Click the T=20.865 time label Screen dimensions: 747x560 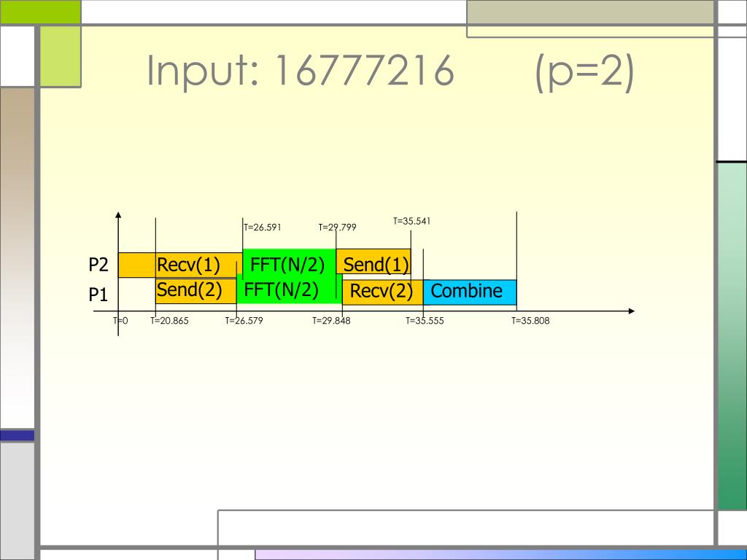pyautogui.click(x=169, y=321)
